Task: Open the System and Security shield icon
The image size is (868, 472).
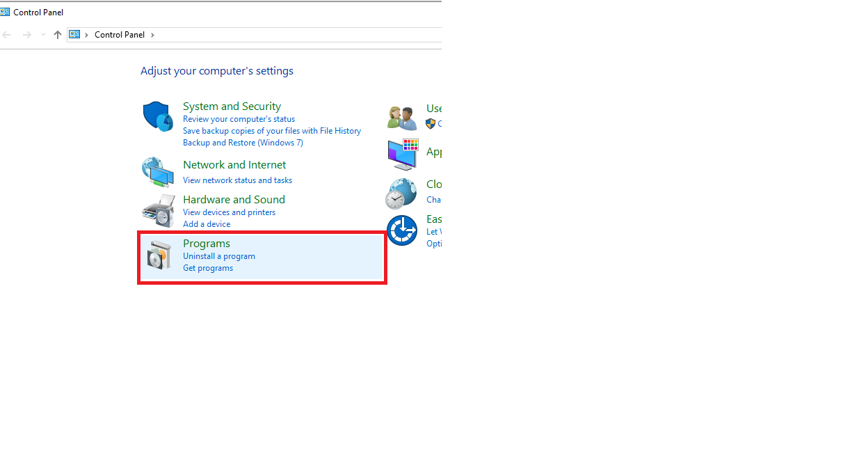Action: 158,116
